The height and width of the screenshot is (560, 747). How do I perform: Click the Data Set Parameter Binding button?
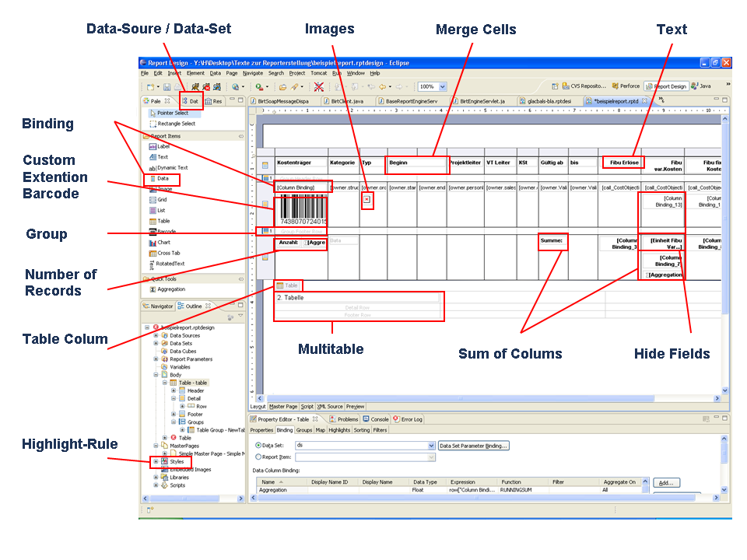(474, 446)
